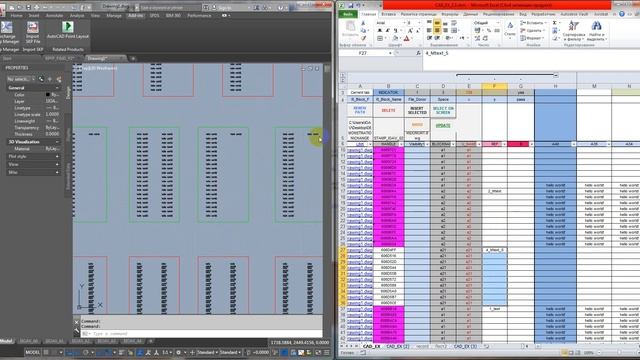Open the Name Box dropdown arrow

pos(390,53)
